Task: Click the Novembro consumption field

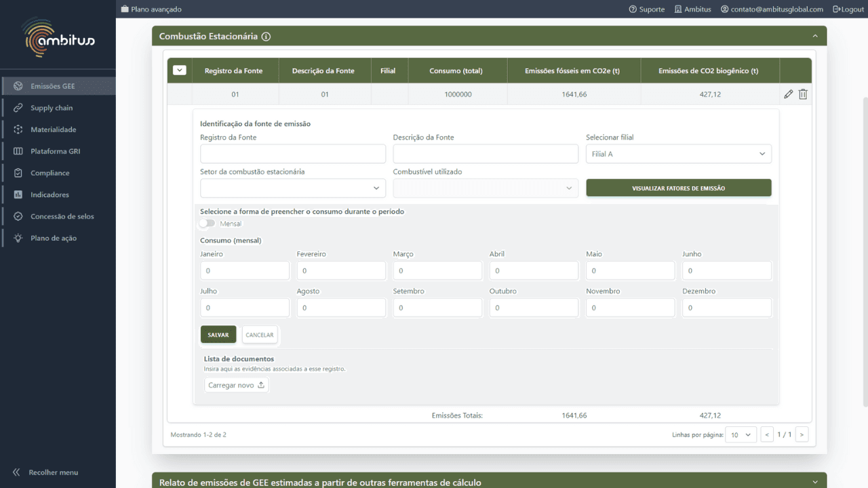Action: click(631, 308)
